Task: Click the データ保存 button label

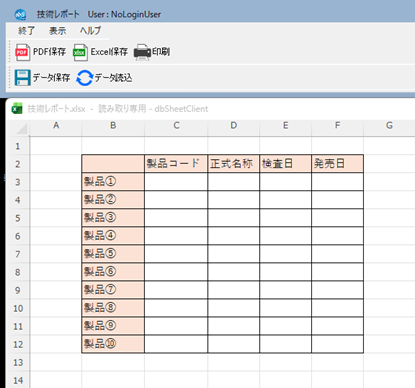Action: [x=51, y=78]
